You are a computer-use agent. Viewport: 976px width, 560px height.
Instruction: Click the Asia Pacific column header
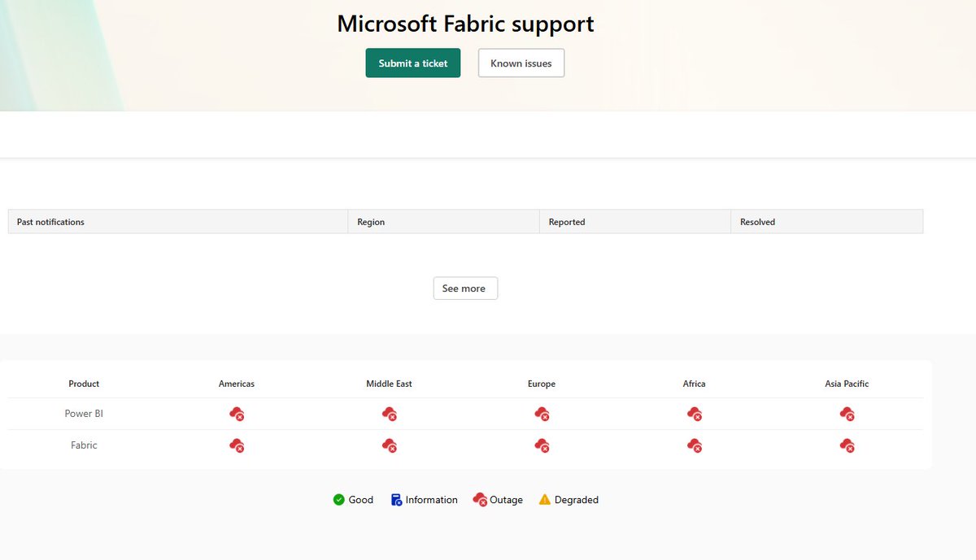click(847, 384)
